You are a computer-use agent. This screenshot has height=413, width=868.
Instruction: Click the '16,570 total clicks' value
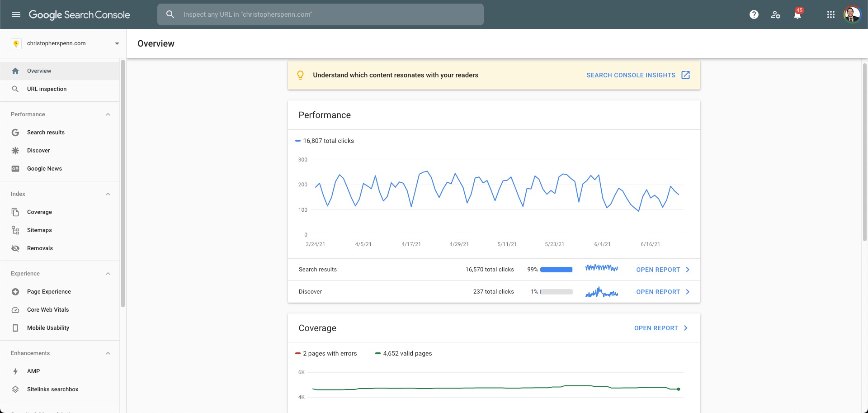[x=490, y=270]
